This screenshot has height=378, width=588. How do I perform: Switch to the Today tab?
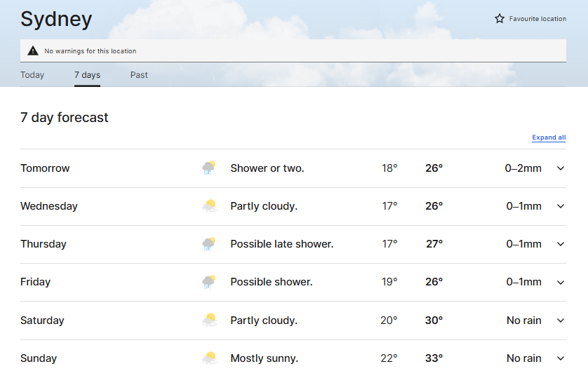[x=32, y=75]
